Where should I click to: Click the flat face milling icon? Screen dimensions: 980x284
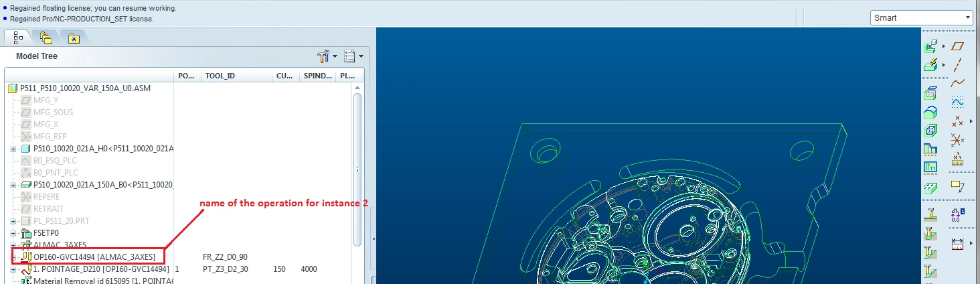[x=930, y=94]
